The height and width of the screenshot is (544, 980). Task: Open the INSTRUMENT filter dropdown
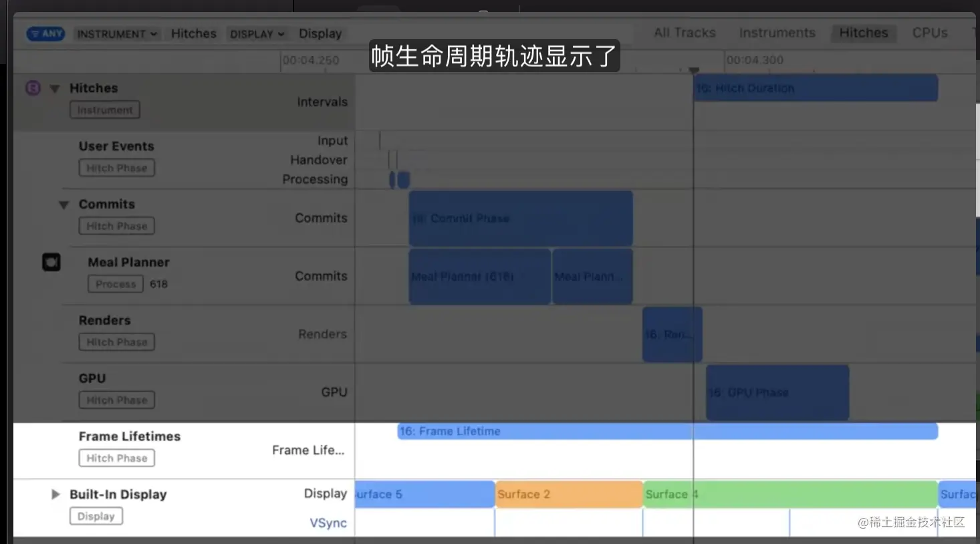pyautogui.click(x=116, y=33)
